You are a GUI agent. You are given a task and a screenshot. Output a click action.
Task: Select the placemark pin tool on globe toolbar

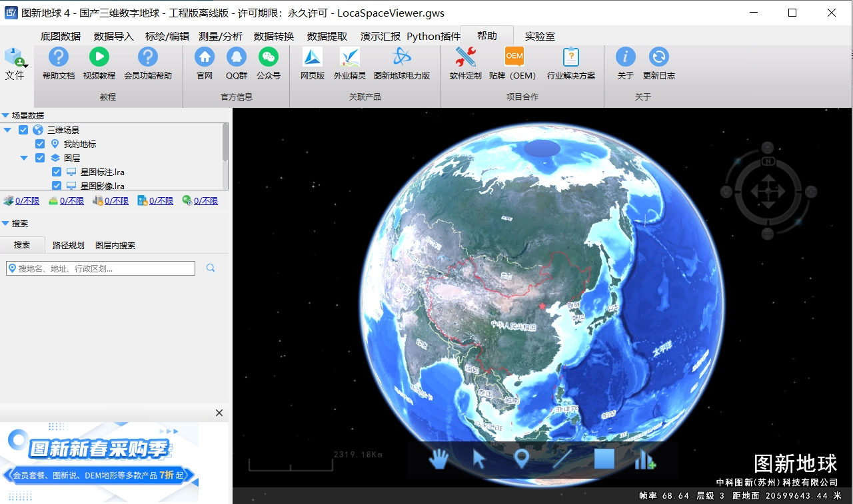(522, 459)
